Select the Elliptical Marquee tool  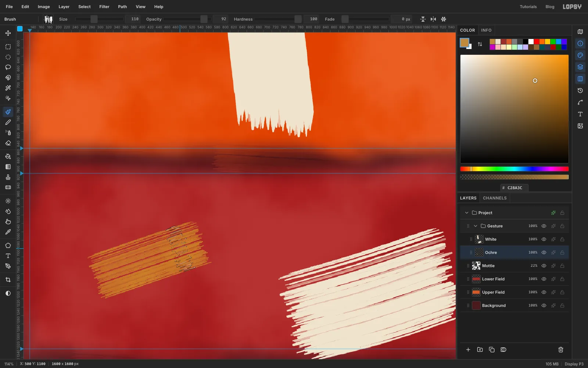pyautogui.click(x=8, y=57)
